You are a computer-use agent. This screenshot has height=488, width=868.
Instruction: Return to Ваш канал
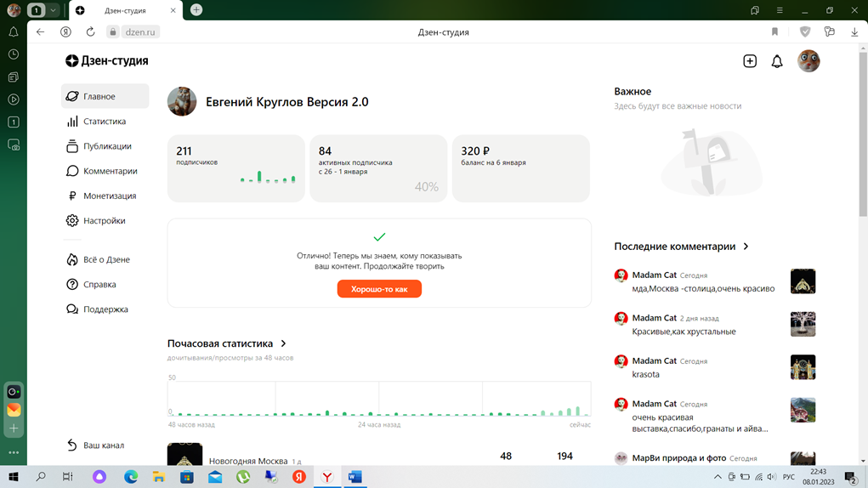pyautogui.click(x=95, y=445)
